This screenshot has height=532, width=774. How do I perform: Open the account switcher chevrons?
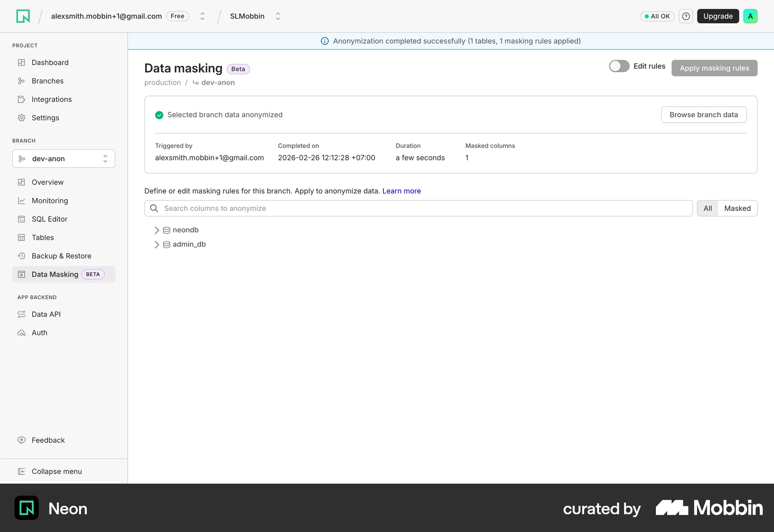(202, 16)
